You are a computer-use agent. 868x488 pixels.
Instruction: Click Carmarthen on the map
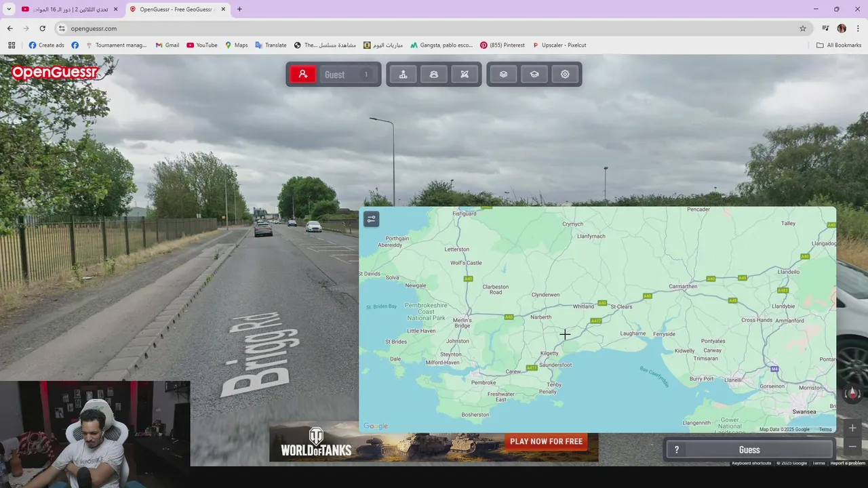pos(683,286)
